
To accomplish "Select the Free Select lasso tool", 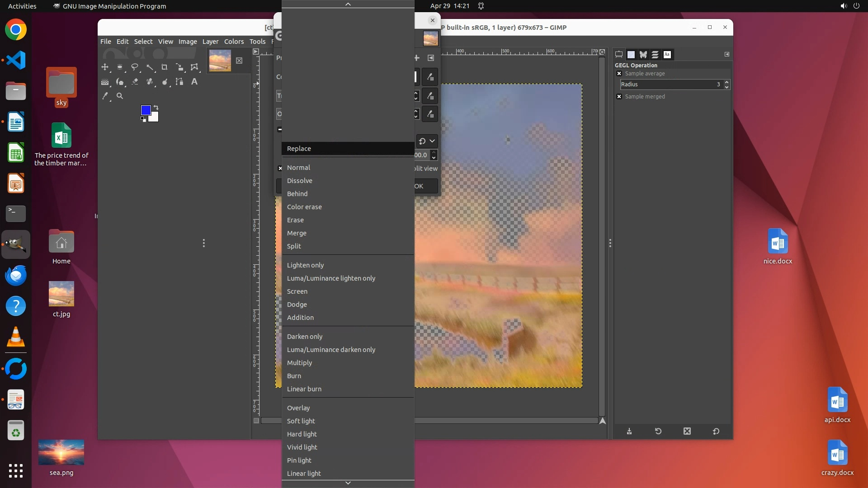I will [135, 67].
